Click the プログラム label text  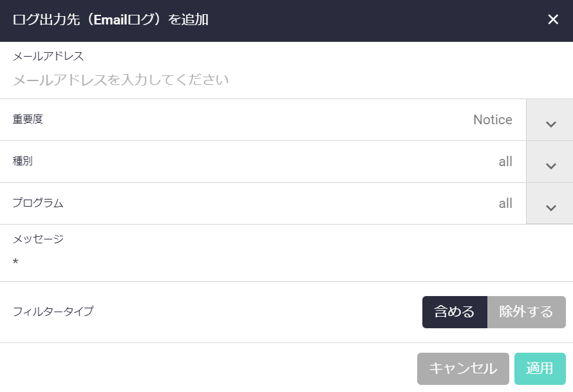pos(38,203)
